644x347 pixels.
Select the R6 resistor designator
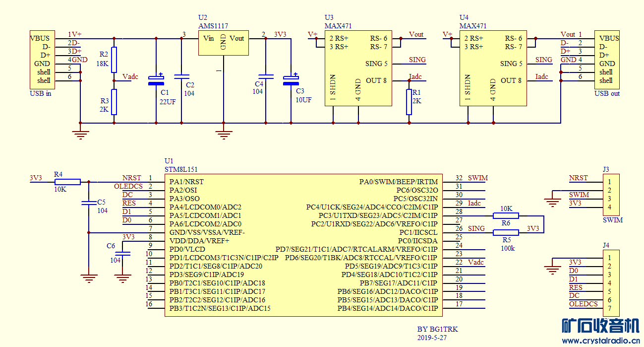(506, 223)
